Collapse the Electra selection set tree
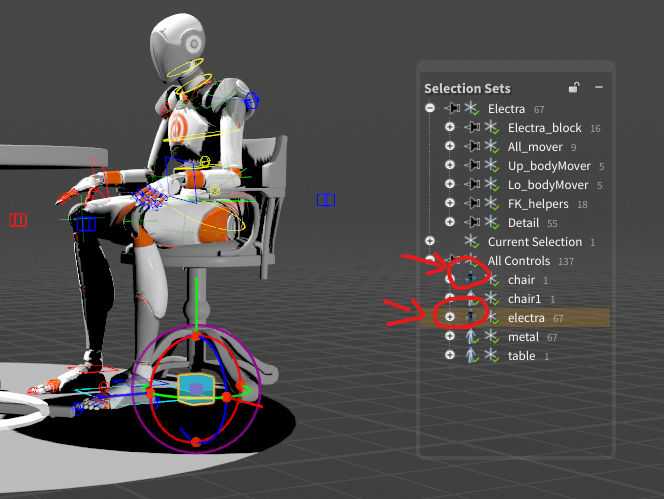This screenshot has height=499, width=664. [x=430, y=108]
